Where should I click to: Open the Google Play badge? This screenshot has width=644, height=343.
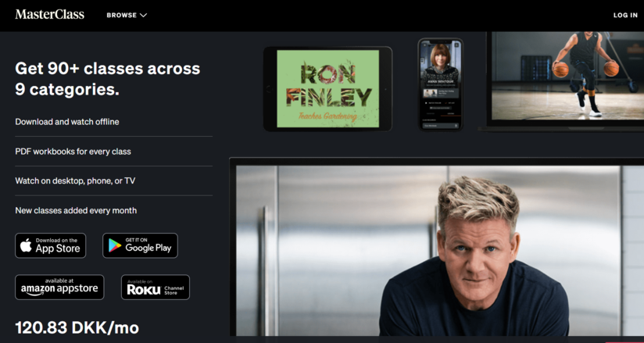pyautogui.click(x=140, y=245)
